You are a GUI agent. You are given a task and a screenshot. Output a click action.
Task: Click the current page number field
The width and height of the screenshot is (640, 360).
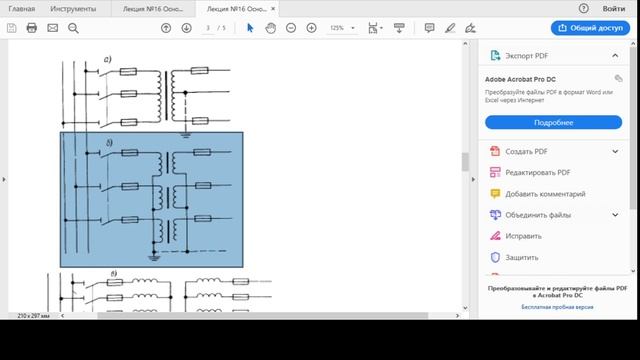coord(208,28)
